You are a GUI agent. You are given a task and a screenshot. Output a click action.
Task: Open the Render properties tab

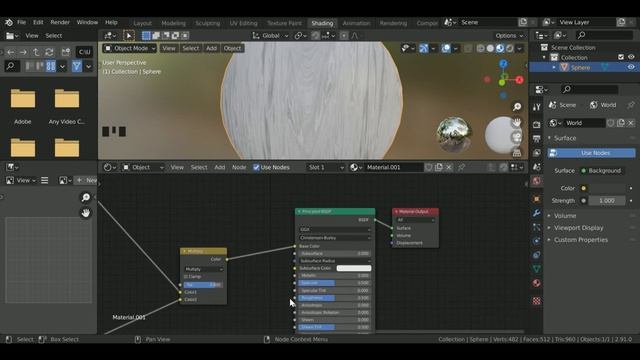(x=537, y=124)
